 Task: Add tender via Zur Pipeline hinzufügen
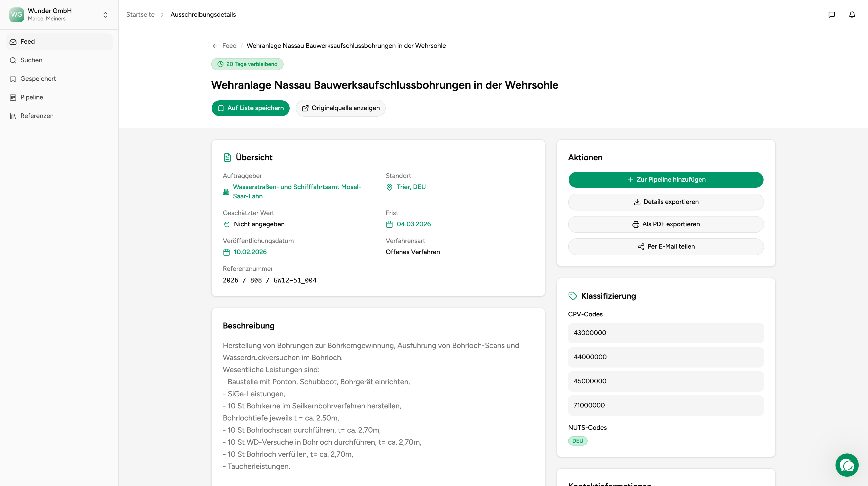click(665, 179)
